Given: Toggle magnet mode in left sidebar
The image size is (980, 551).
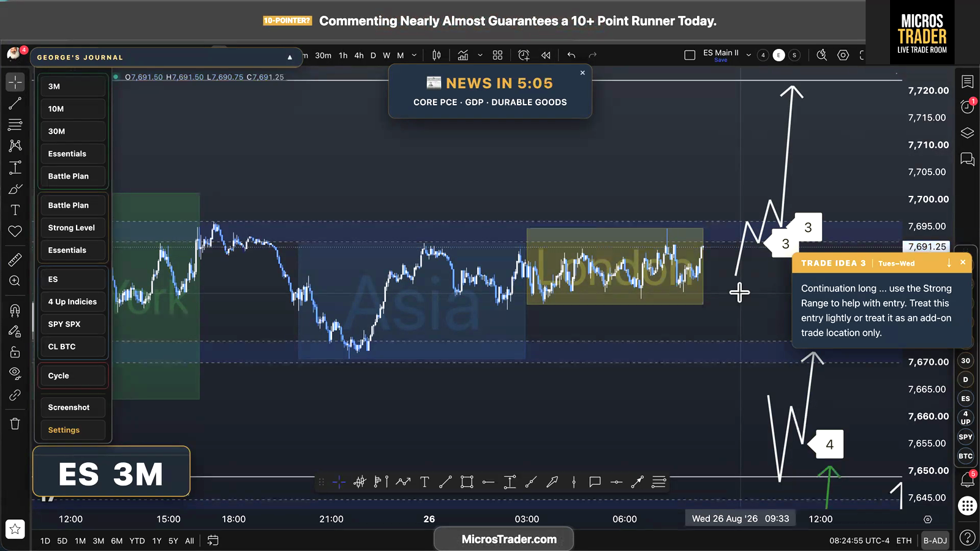Looking at the screenshot, I should [15, 310].
